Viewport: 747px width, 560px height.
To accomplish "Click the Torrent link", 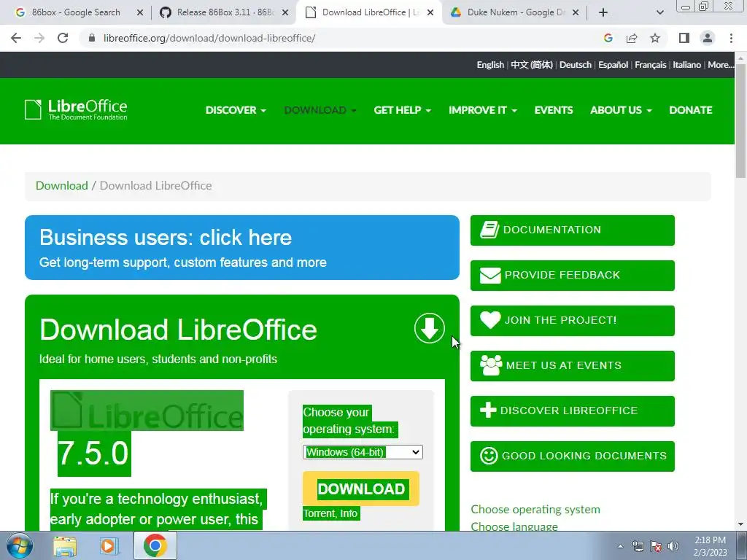I will coord(320,513).
